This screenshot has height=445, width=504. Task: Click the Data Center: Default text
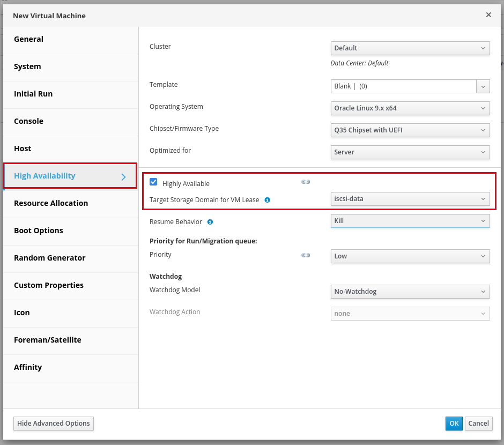[x=359, y=63]
